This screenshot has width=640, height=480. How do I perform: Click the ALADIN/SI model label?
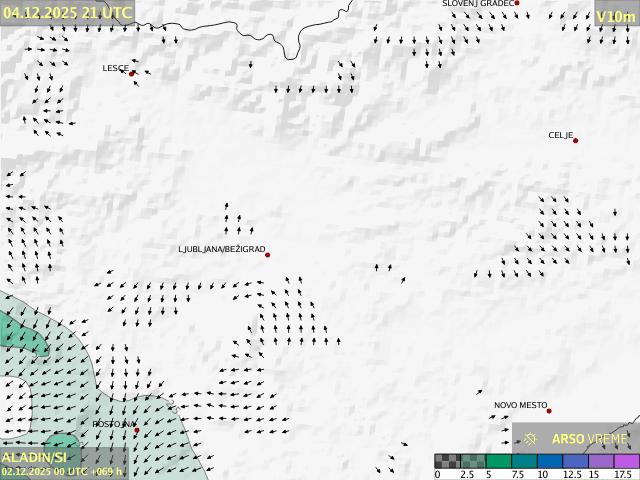point(33,457)
